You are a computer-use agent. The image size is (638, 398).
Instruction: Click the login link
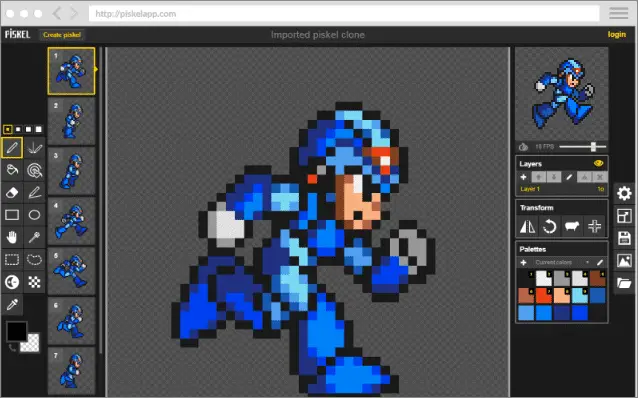(x=616, y=35)
